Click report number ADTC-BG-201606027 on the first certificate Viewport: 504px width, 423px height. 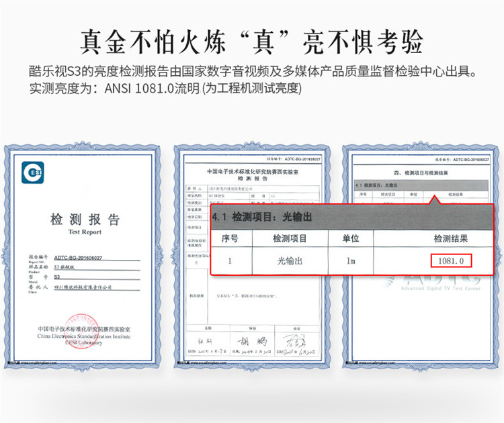[x=78, y=258]
